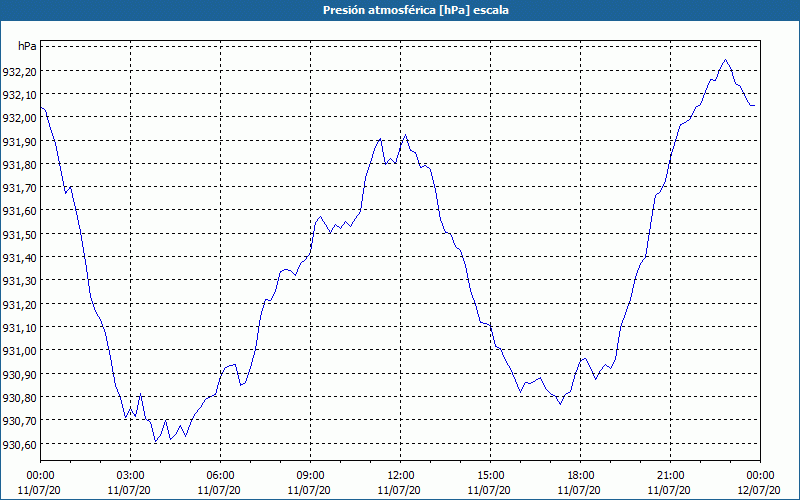Select the 932,20 pressure axis label
800x500 pixels.
pos(20,72)
